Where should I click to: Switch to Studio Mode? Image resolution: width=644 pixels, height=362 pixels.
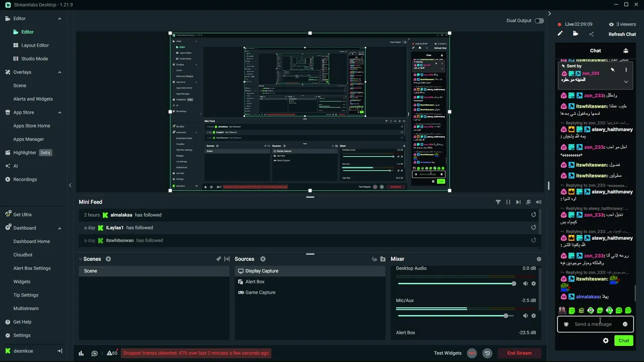(x=34, y=59)
